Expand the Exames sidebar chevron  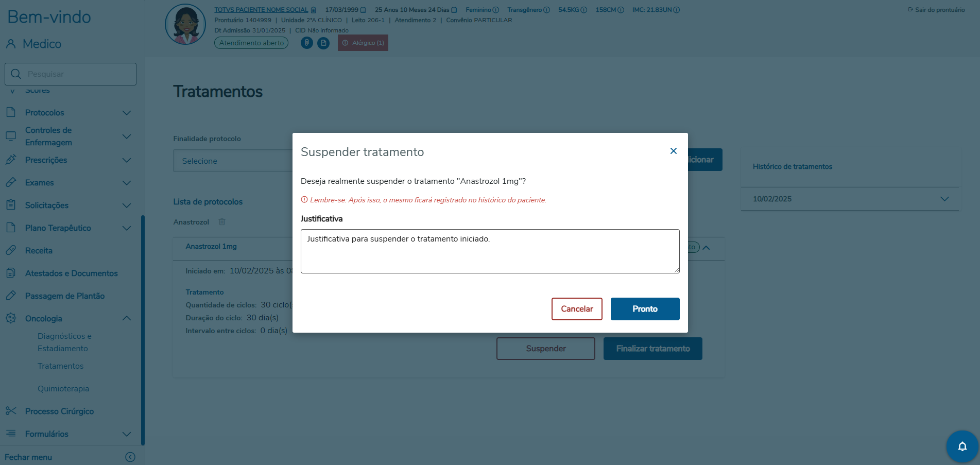pyautogui.click(x=127, y=183)
